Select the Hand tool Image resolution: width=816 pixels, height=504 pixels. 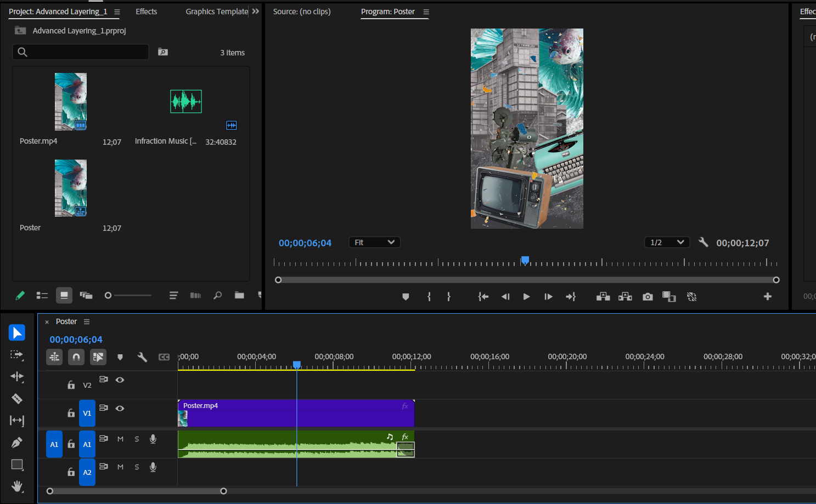pos(17,486)
